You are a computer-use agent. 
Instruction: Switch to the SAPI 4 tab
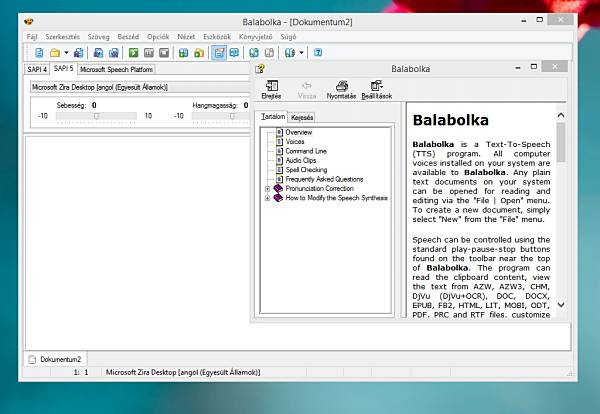(x=36, y=70)
